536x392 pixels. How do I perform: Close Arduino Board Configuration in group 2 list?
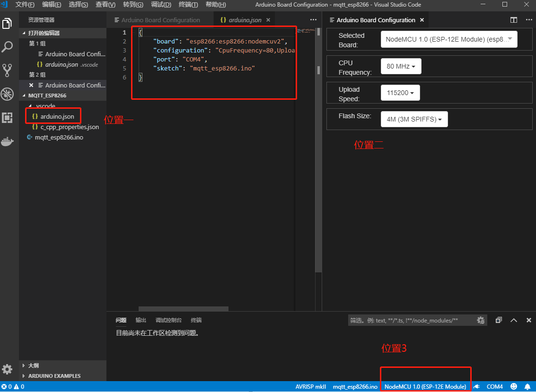(x=31, y=85)
